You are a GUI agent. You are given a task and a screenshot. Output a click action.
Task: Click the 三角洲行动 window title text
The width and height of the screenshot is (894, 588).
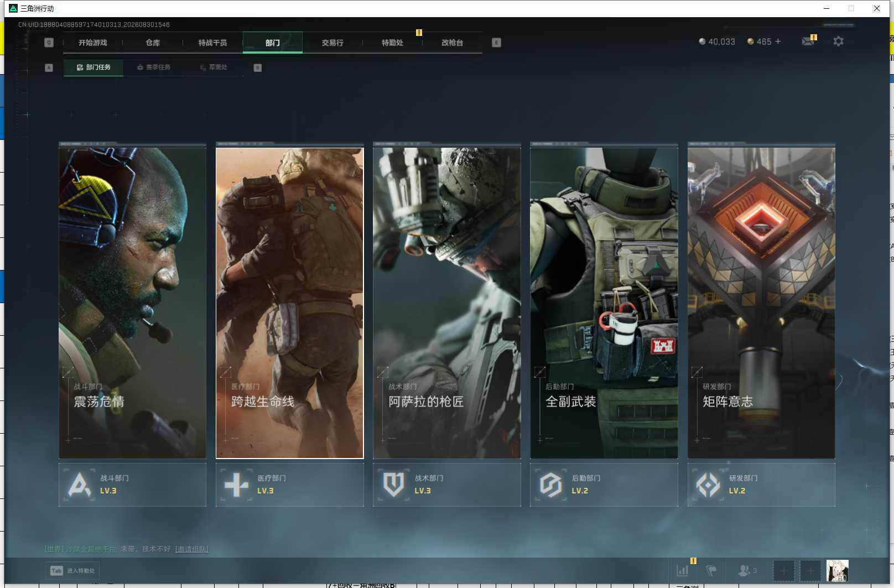click(x=37, y=8)
